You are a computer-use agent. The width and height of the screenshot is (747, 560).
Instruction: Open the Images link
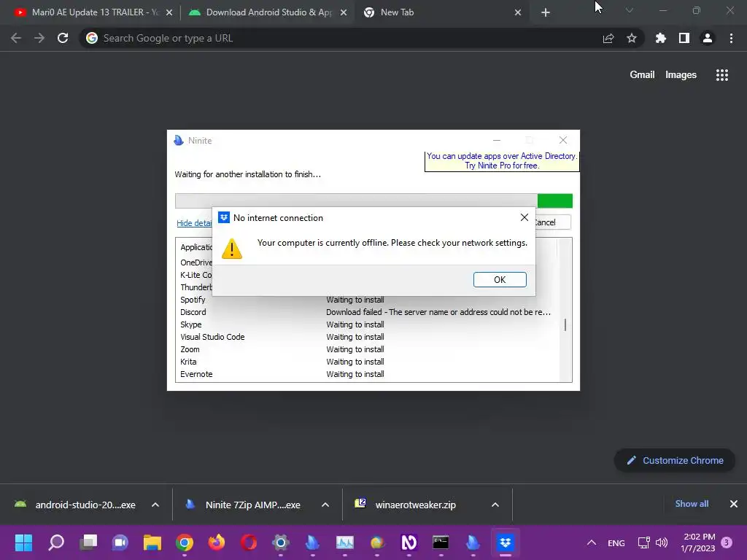tap(681, 75)
